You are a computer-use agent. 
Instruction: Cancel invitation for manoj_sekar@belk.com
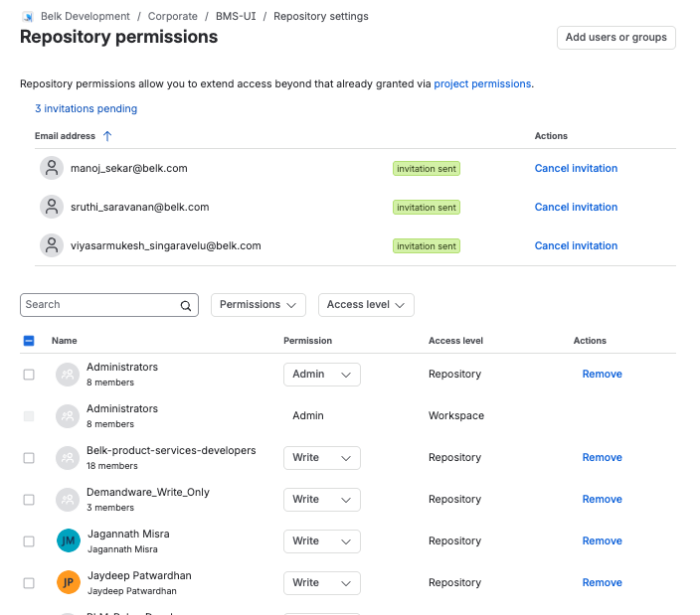click(x=576, y=168)
